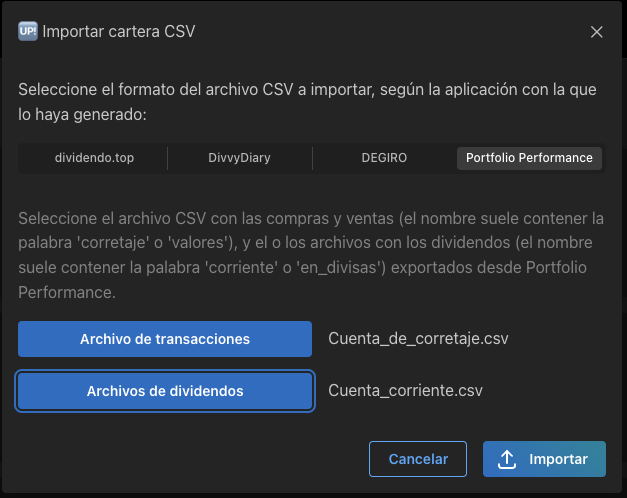Click empty space left of Cancelar button

point(190,459)
